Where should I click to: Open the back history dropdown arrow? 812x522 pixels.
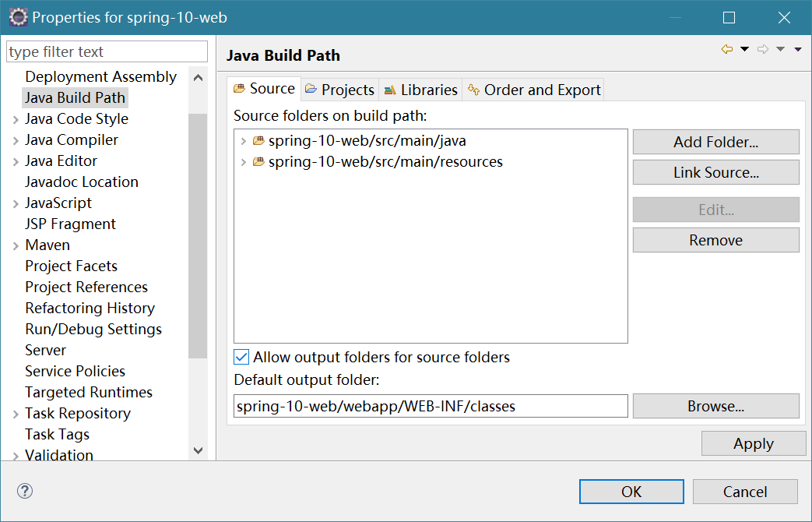[x=744, y=49]
